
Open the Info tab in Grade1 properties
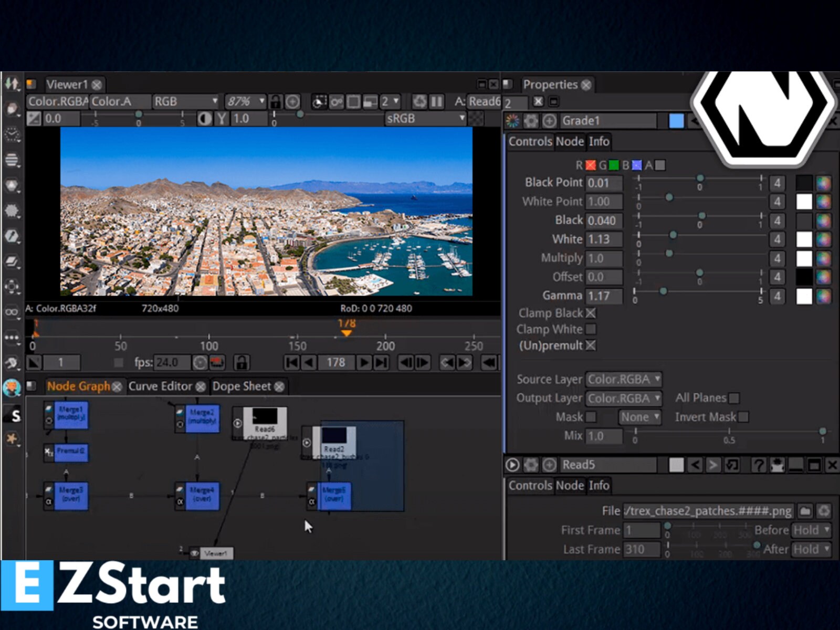coord(599,142)
